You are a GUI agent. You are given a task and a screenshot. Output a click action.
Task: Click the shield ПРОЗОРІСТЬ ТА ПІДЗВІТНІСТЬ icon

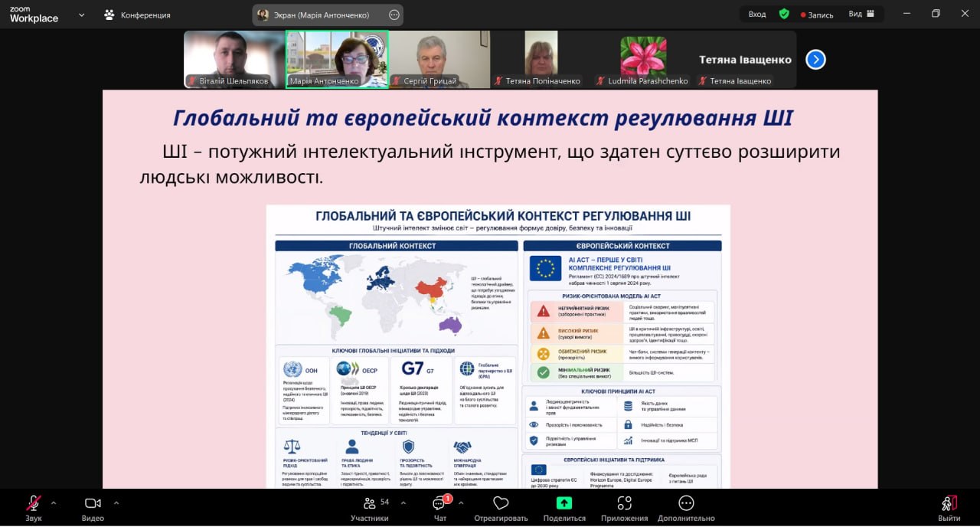408,447
